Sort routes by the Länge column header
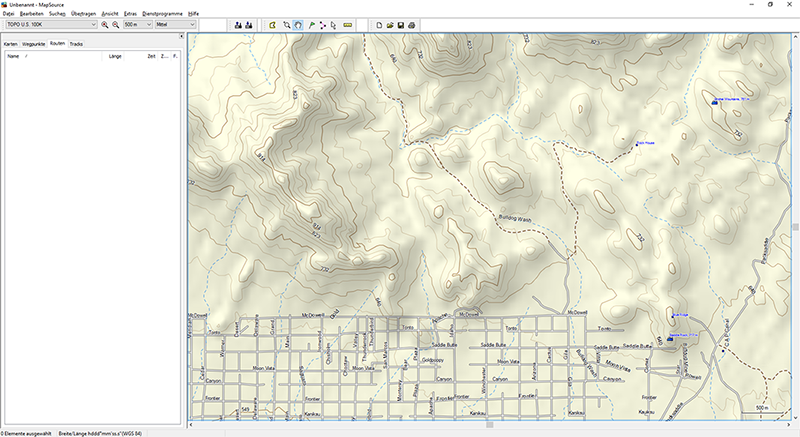This screenshot has width=800, height=437. [x=113, y=56]
